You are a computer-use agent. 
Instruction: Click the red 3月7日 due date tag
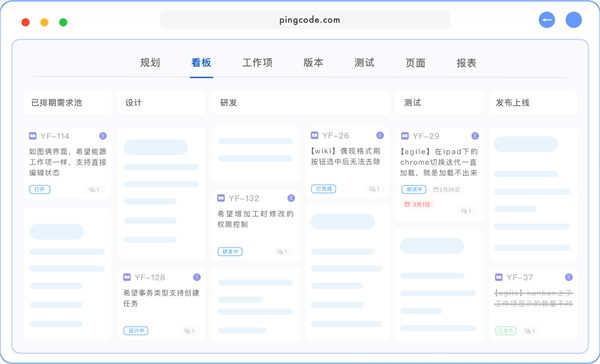click(x=418, y=204)
